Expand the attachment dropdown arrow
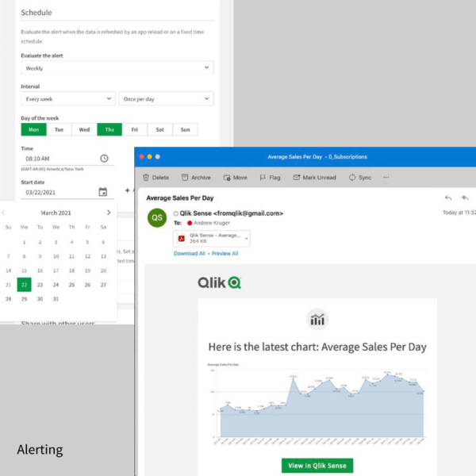The image size is (476, 476). pyautogui.click(x=246, y=238)
